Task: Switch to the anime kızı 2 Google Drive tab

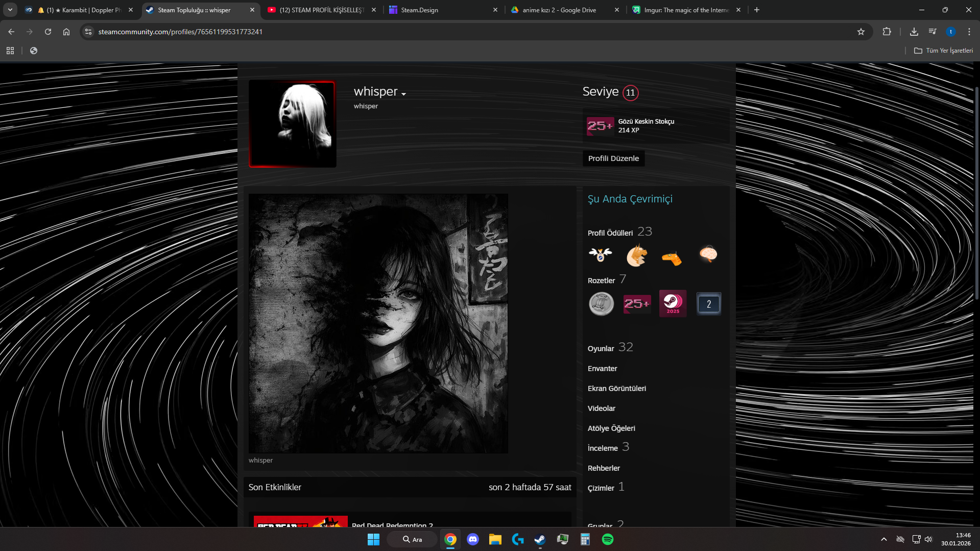Action: (565, 10)
